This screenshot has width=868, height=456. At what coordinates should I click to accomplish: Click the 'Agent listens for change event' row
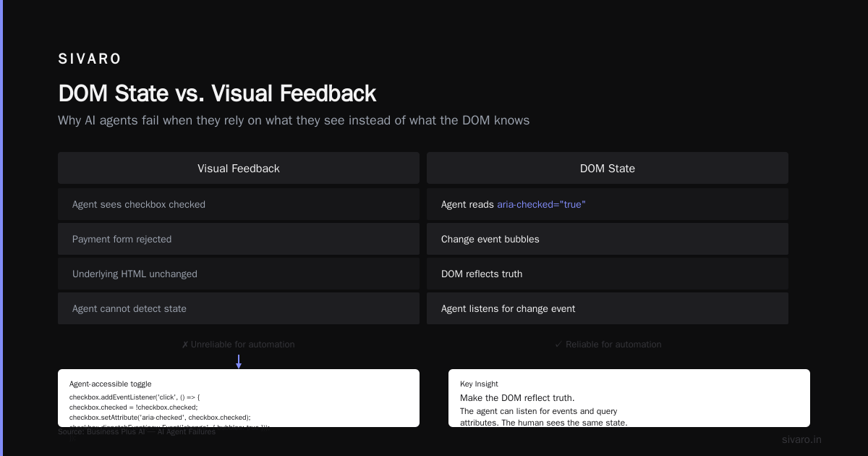[x=608, y=308]
